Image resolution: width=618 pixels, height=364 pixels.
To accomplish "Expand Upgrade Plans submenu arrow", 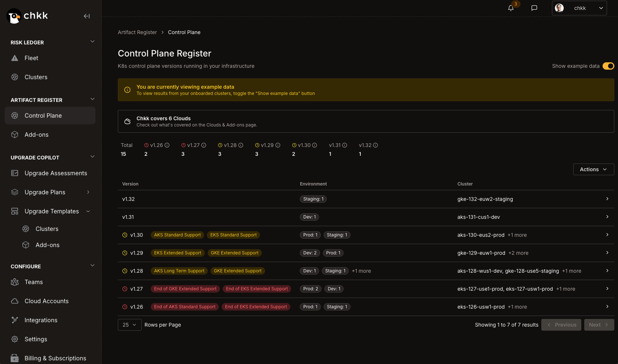I will [88, 192].
